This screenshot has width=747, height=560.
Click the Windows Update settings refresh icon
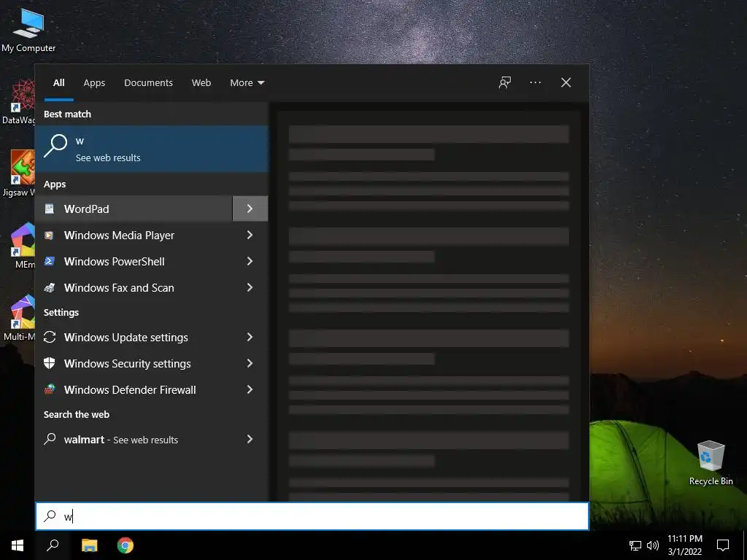(50, 337)
